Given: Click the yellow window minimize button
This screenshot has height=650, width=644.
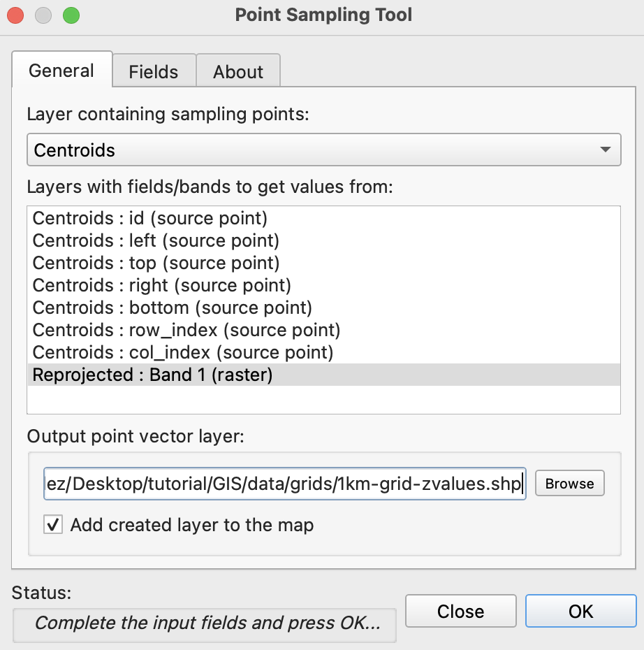Looking at the screenshot, I should tap(44, 15).
